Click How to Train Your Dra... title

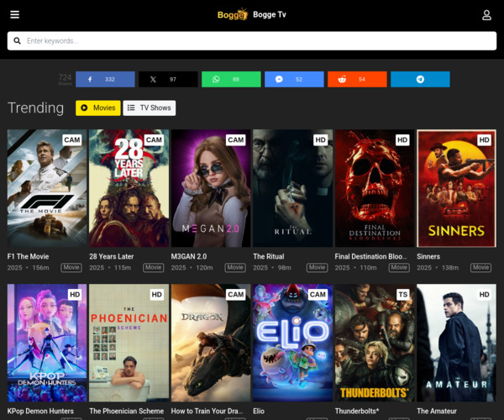tap(207, 411)
